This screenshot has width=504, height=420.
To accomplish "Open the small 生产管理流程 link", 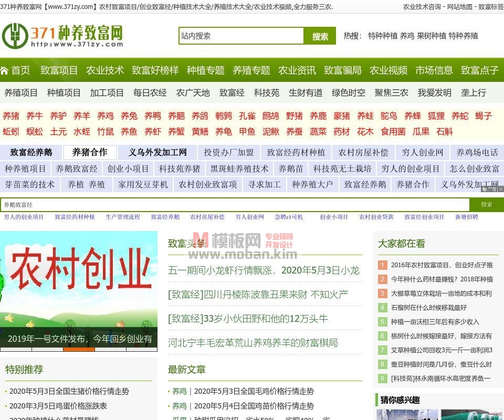I will [123, 217].
